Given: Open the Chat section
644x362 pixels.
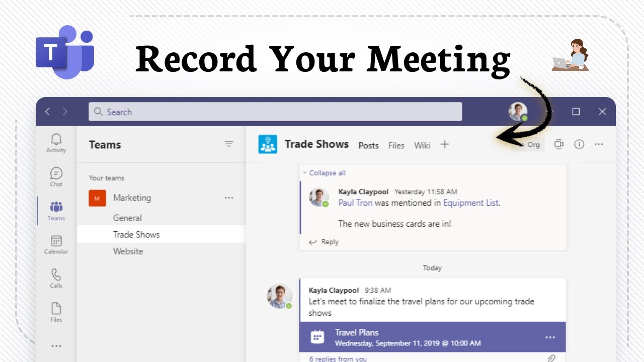Looking at the screenshot, I should (x=56, y=177).
